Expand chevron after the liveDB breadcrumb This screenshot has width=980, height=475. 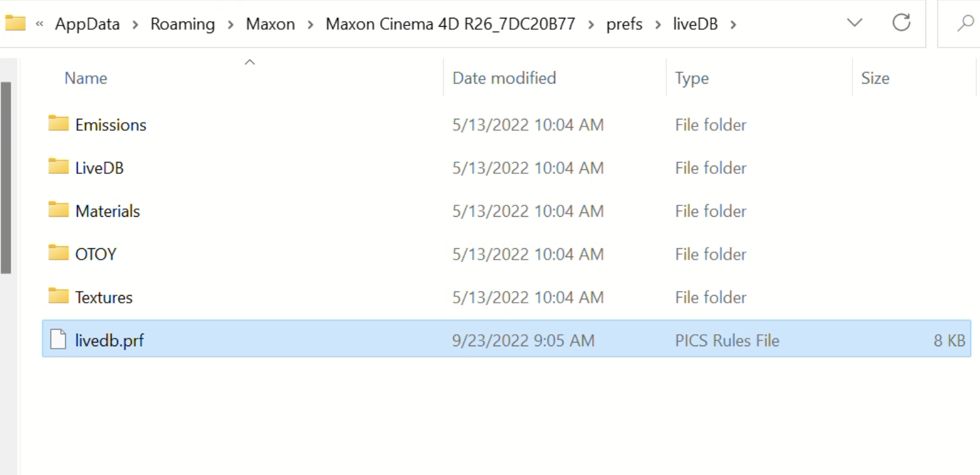click(734, 24)
